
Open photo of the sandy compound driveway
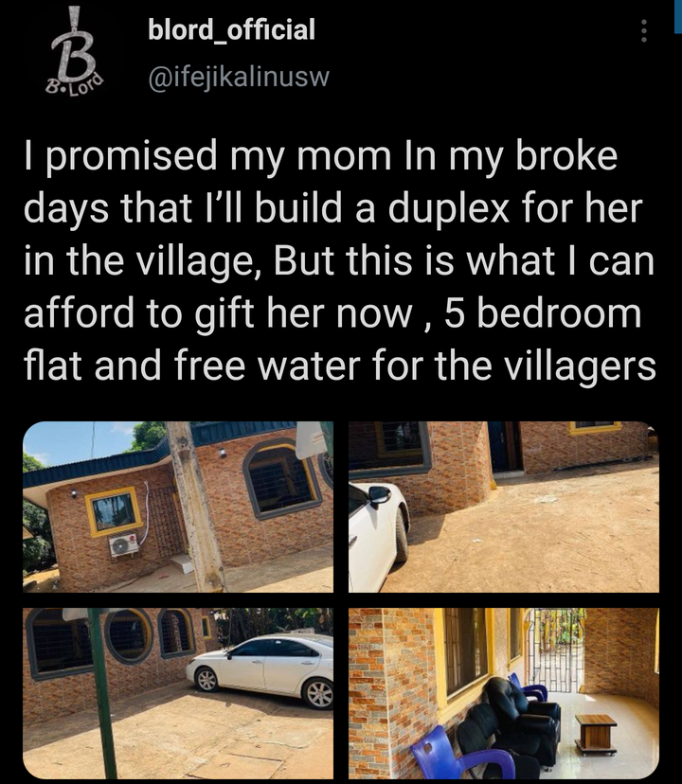coord(504,507)
